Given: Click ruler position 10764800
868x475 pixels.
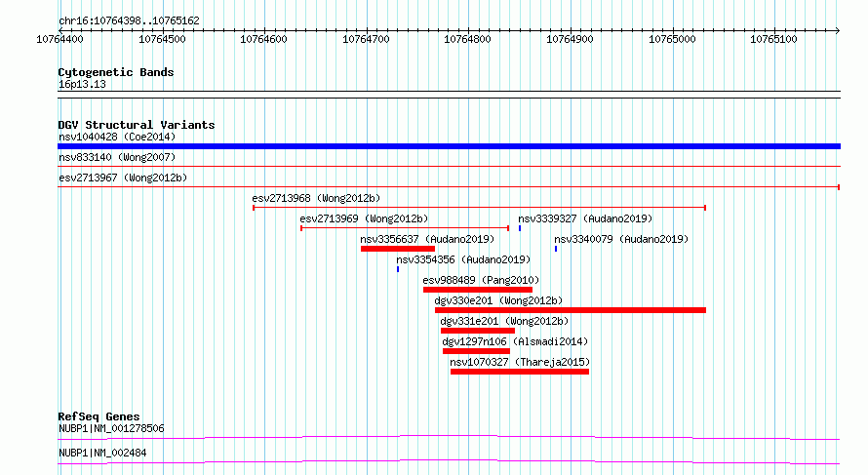Looking at the screenshot, I should point(467,39).
